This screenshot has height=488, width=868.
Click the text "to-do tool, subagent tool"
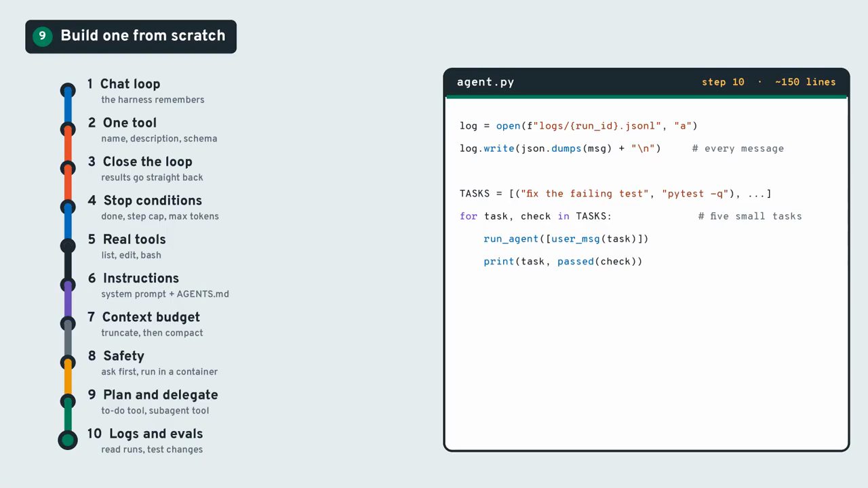point(155,411)
